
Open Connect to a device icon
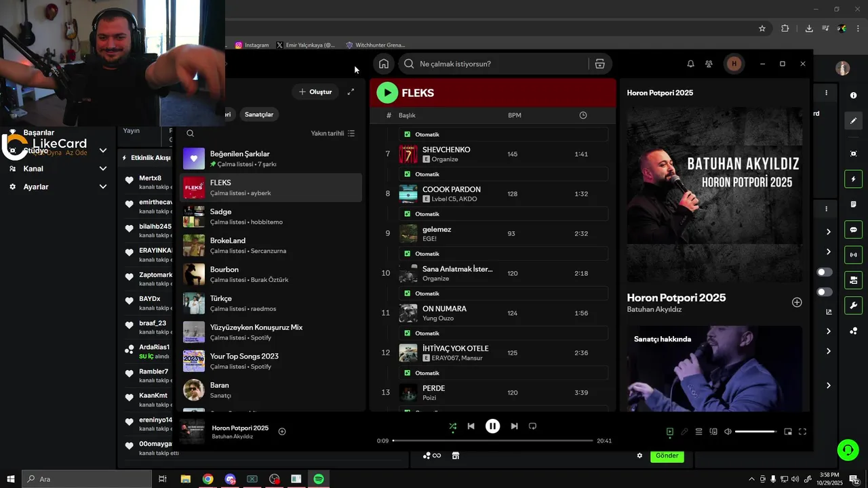[x=713, y=432]
